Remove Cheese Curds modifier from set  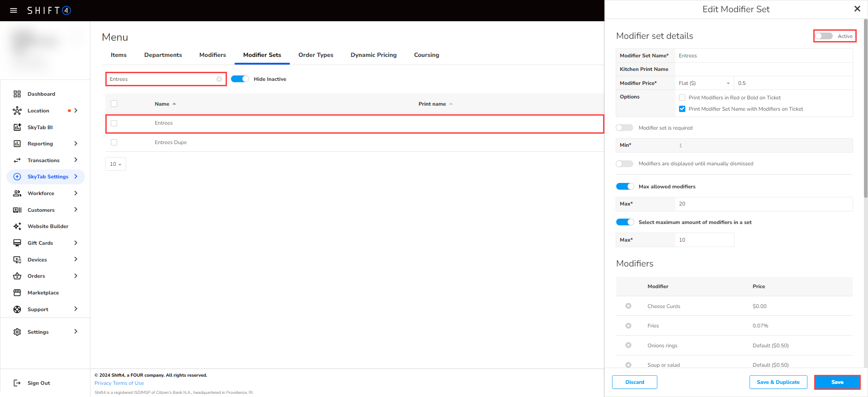point(628,306)
